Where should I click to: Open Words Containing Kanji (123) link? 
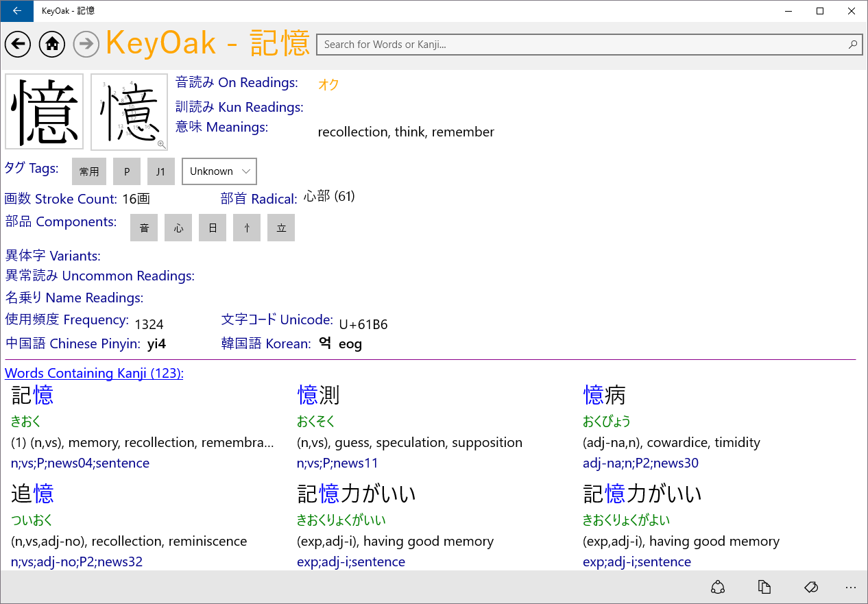coord(94,373)
